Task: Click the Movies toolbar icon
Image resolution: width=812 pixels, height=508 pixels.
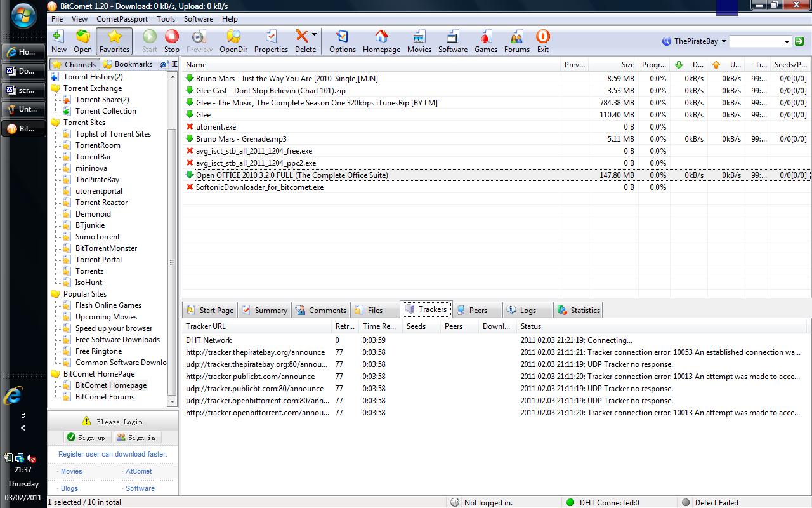Action: point(419,41)
